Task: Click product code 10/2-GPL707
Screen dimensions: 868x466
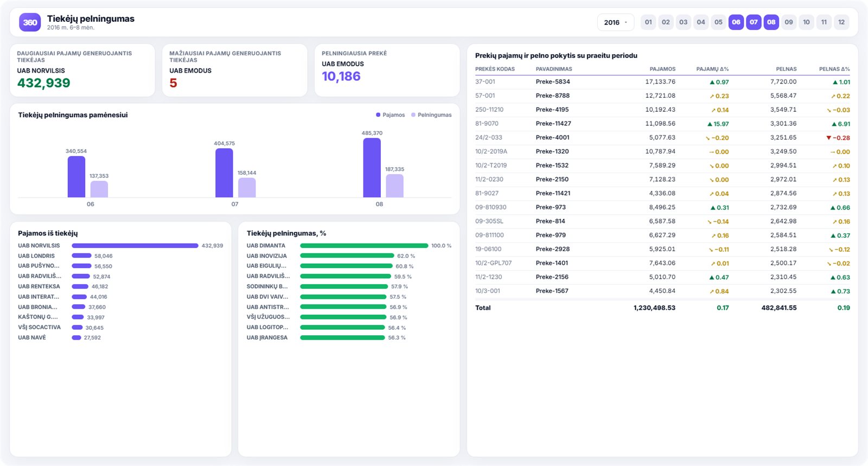Action: (494, 263)
